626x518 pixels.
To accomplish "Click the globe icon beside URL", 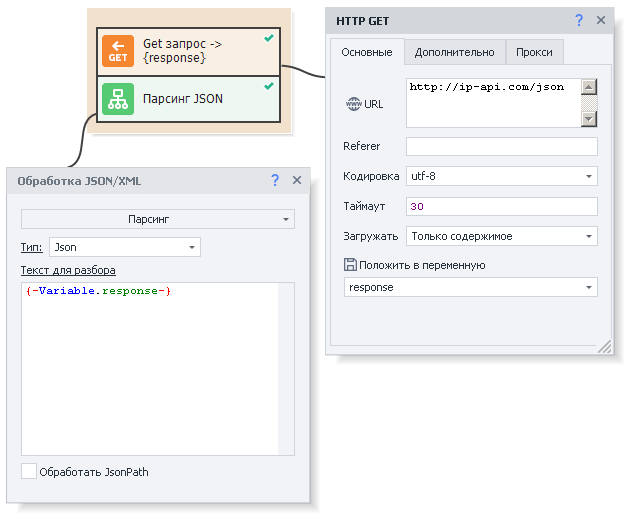I will (352, 104).
